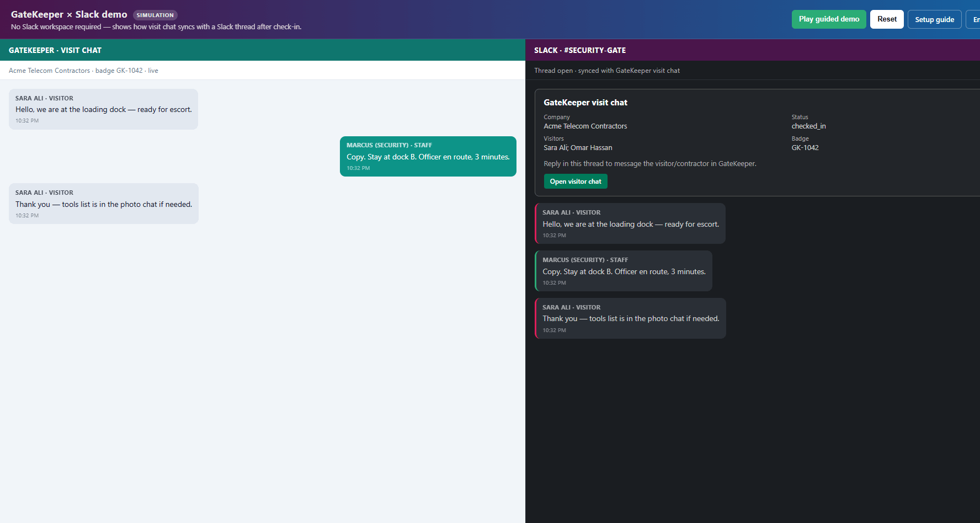This screenshot has width=980, height=523.
Task: Click the SIMULATION badge in header
Action: 155,15
